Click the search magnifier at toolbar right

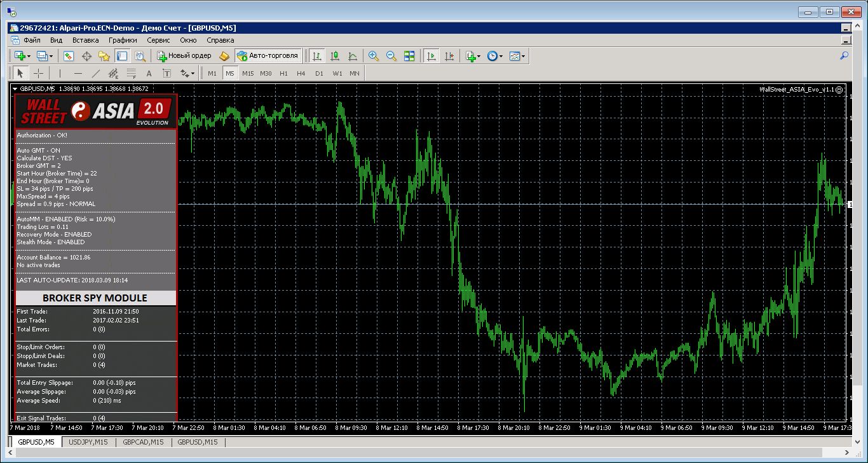pos(844,56)
